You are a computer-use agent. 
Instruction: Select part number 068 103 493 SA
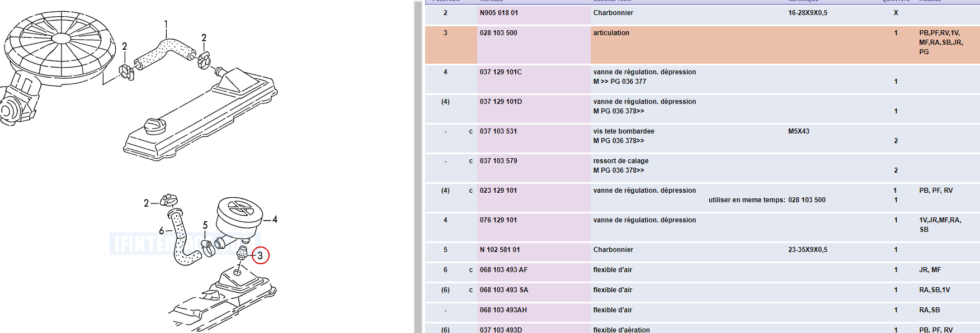[503, 290]
